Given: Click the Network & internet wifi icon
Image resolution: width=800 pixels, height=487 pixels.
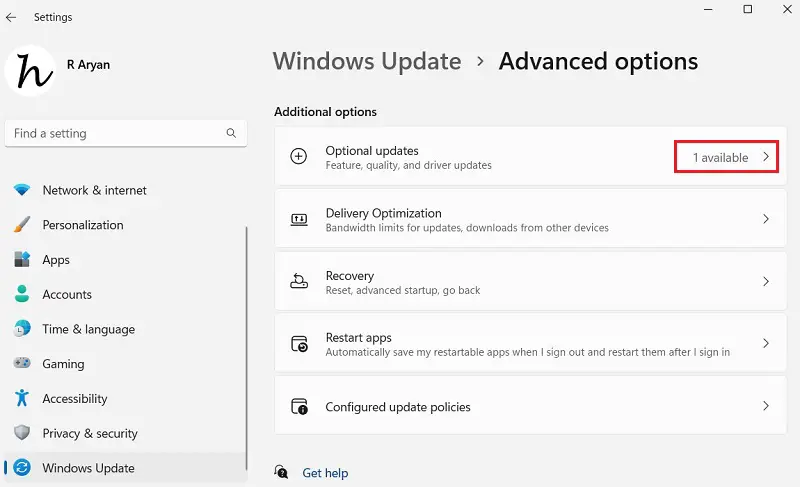Looking at the screenshot, I should (22, 190).
